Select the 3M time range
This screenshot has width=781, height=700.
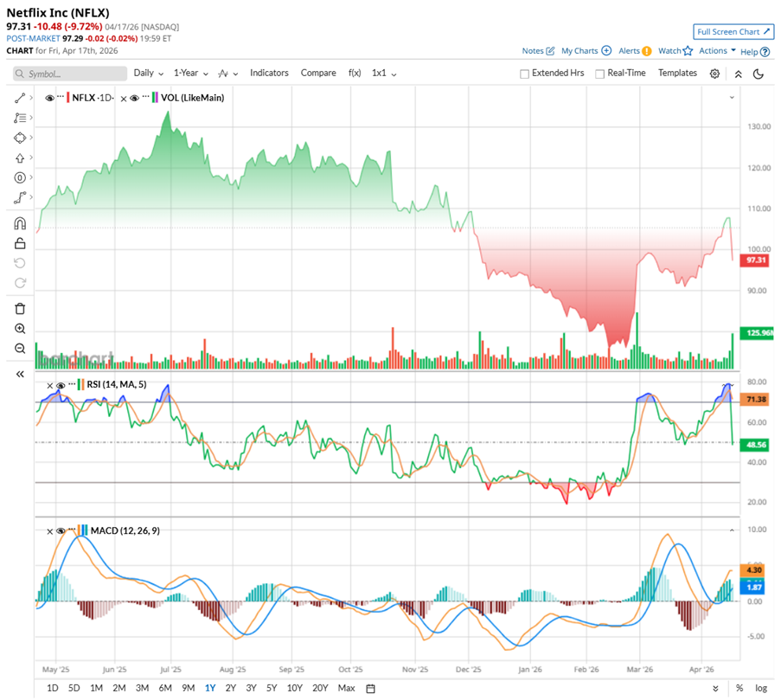pyautogui.click(x=143, y=688)
